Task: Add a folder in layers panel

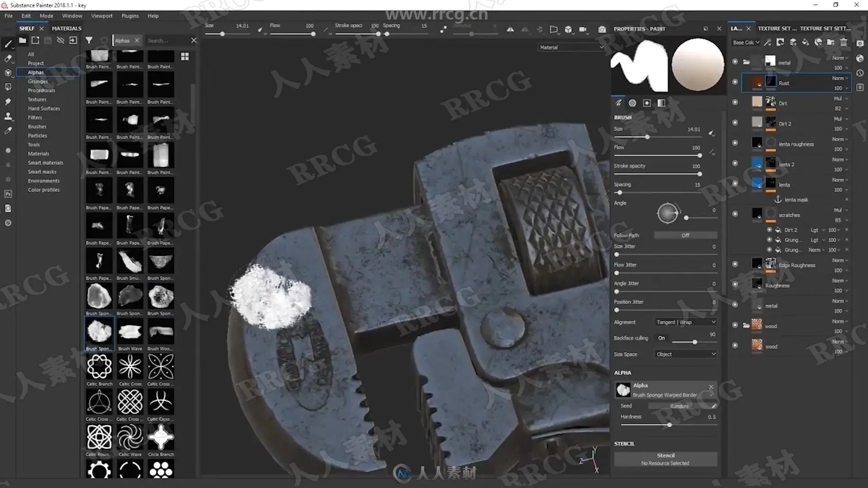Action: click(x=831, y=42)
